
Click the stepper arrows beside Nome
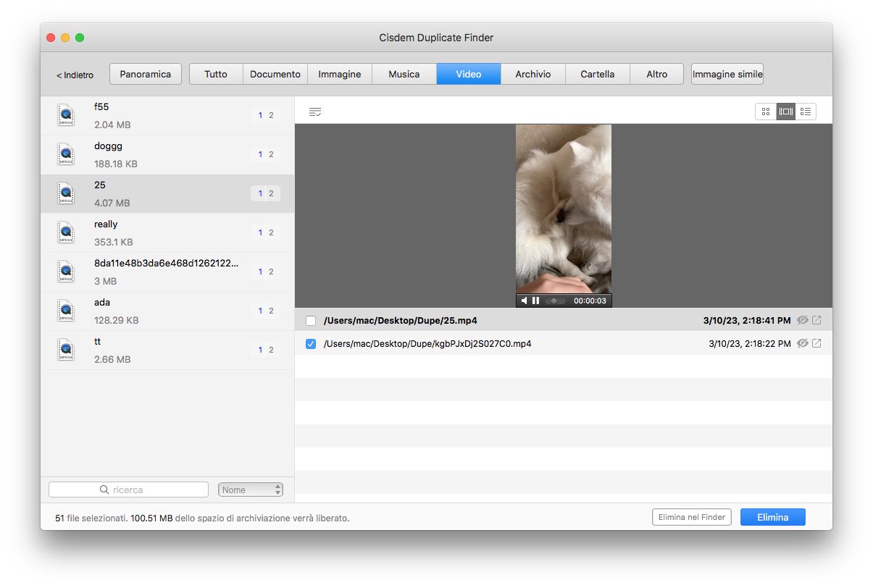277,490
